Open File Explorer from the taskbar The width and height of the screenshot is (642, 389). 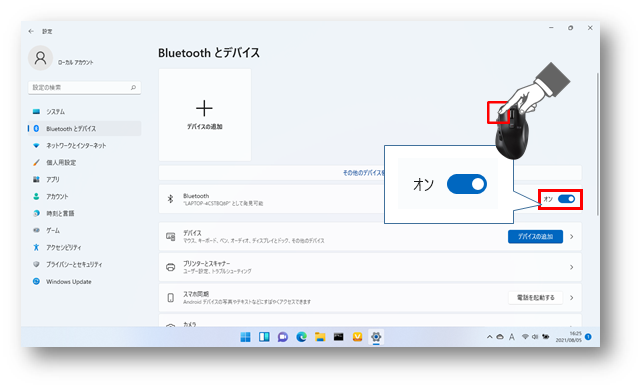(320, 337)
